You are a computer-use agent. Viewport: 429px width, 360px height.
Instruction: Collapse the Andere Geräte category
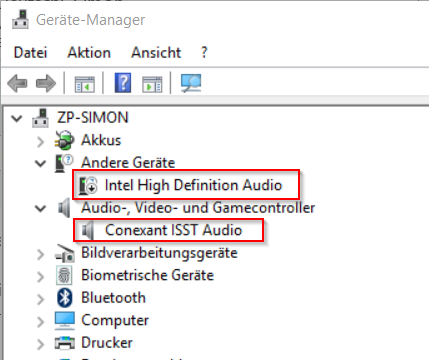click(41, 163)
